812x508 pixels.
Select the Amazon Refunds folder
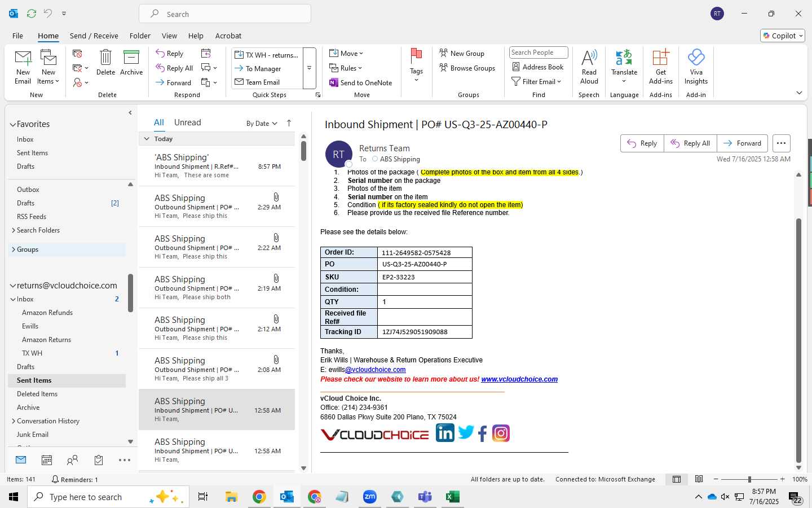[x=47, y=313]
